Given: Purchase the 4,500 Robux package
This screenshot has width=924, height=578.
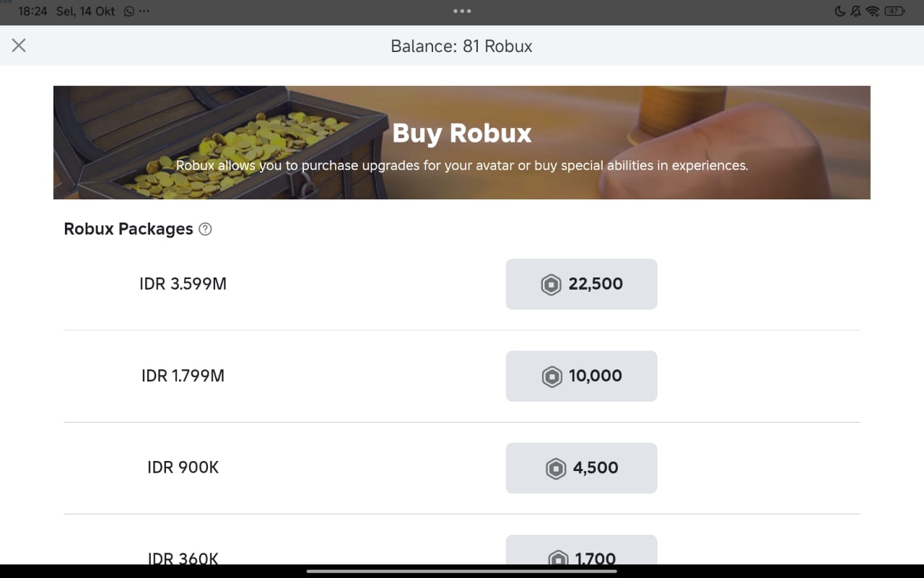Looking at the screenshot, I should [581, 467].
